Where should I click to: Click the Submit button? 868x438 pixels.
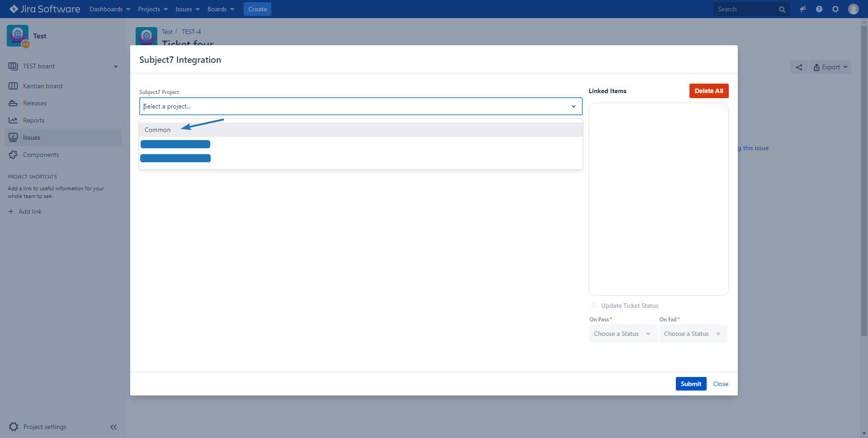coord(691,384)
